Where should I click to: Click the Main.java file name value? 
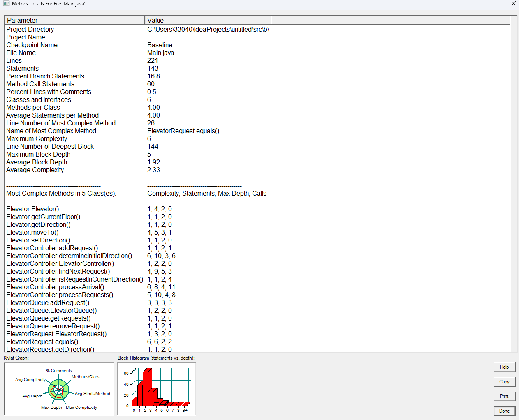(160, 53)
